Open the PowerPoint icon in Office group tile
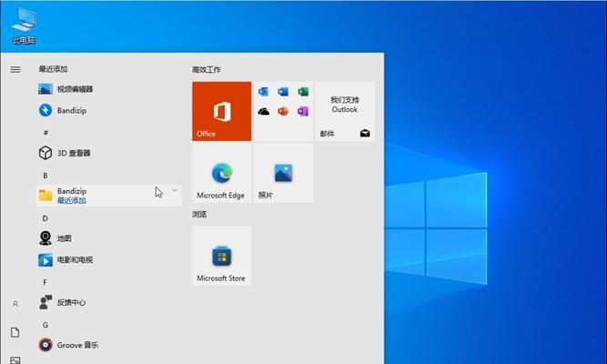This screenshot has height=364, width=607. [283, 112]
